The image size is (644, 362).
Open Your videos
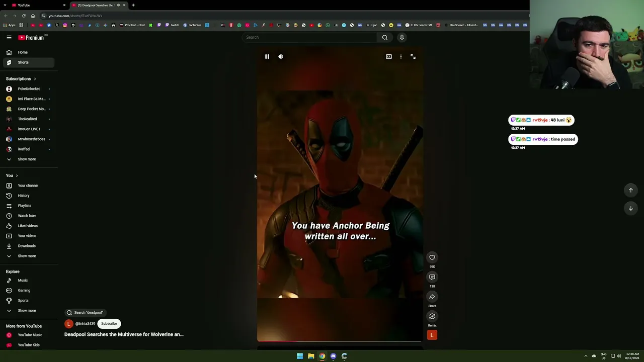(29, 236)
